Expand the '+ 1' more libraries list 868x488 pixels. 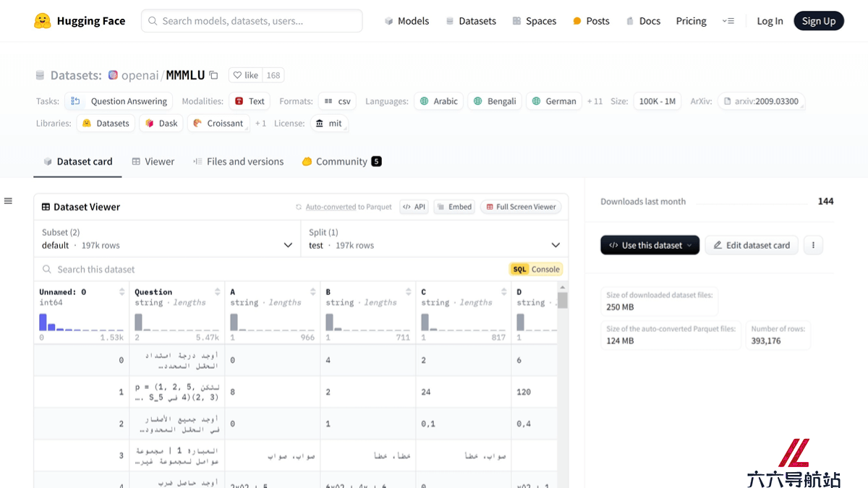click(x=260, y=124)
